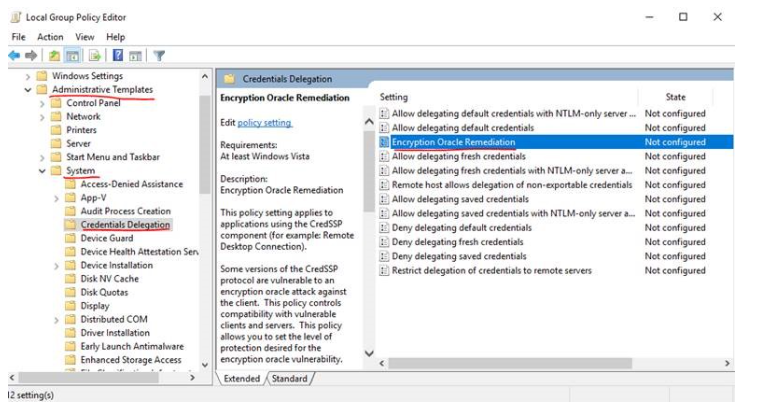Click the Edit policy setting link
Screen dimensions: 773x407
click(264, 122)
